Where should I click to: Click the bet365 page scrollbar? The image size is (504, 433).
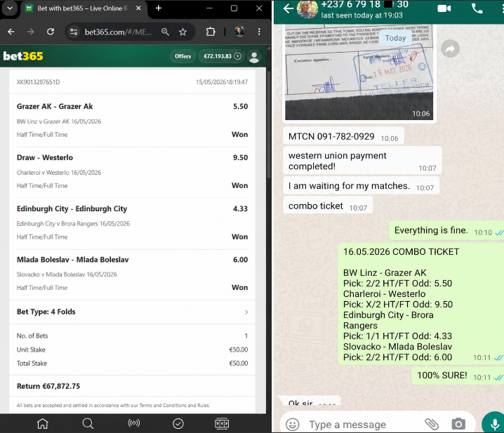268,126
